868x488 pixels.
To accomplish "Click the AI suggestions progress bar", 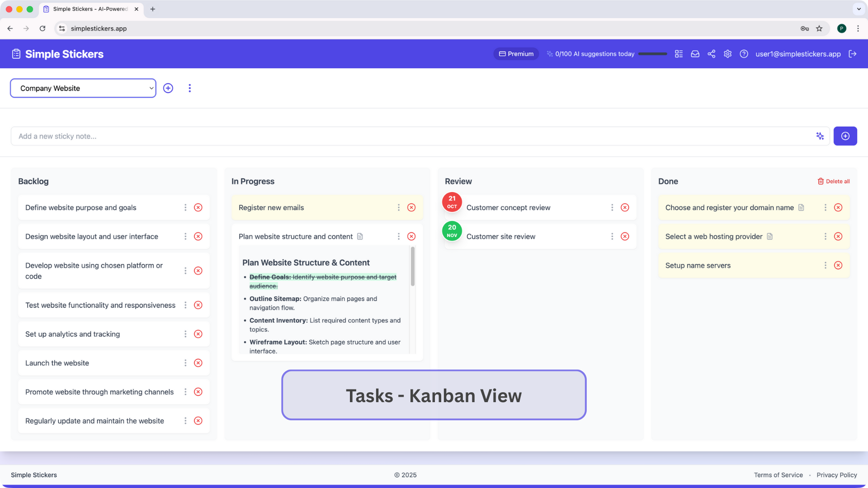I will 652,54.
